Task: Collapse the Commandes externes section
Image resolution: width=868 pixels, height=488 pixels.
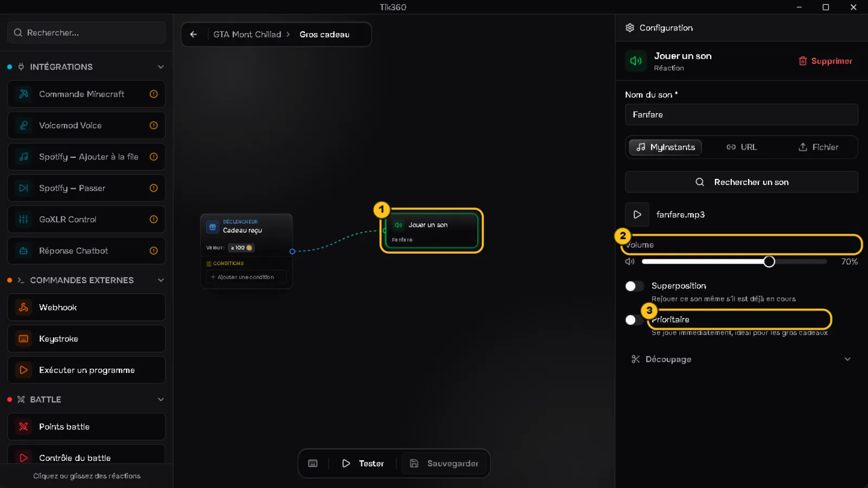Action: point(161,280)
